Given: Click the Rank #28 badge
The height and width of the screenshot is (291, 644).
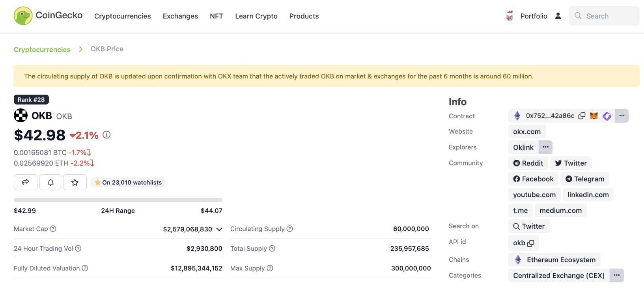Looking at the screenshot, I should (31, 99).
